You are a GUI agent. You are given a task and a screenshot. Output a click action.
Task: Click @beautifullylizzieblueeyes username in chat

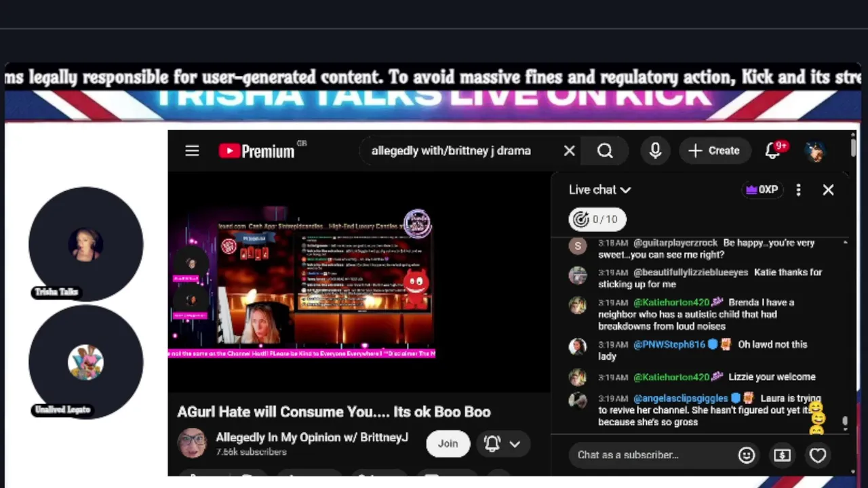click(690, 272)
